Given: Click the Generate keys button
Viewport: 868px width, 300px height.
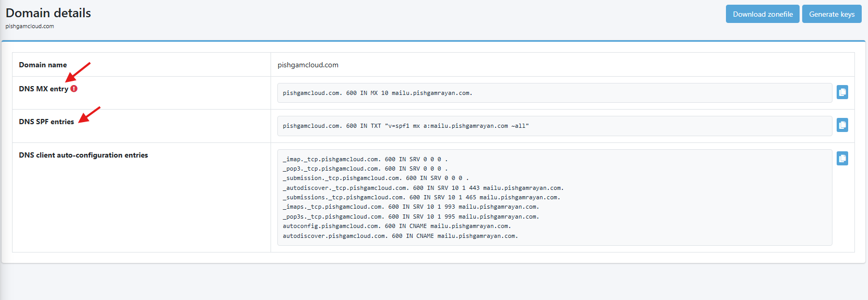Looking at the screenshot, I should (832, 14).
